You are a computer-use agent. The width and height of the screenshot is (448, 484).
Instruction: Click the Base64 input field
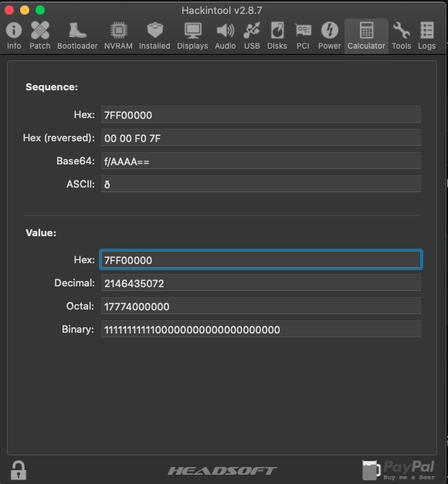click(261, 161)
